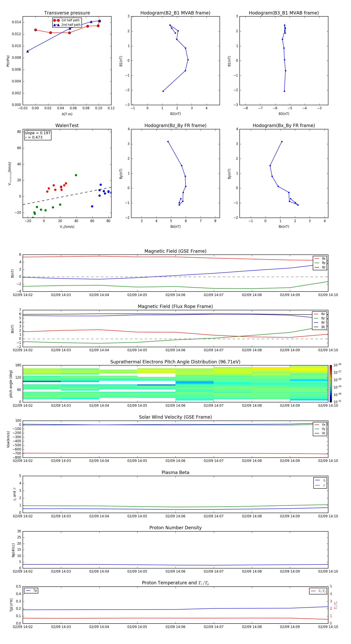
Task: Click the blue triangle marker at lowest transverse pressure
Action: coord(27,51)
